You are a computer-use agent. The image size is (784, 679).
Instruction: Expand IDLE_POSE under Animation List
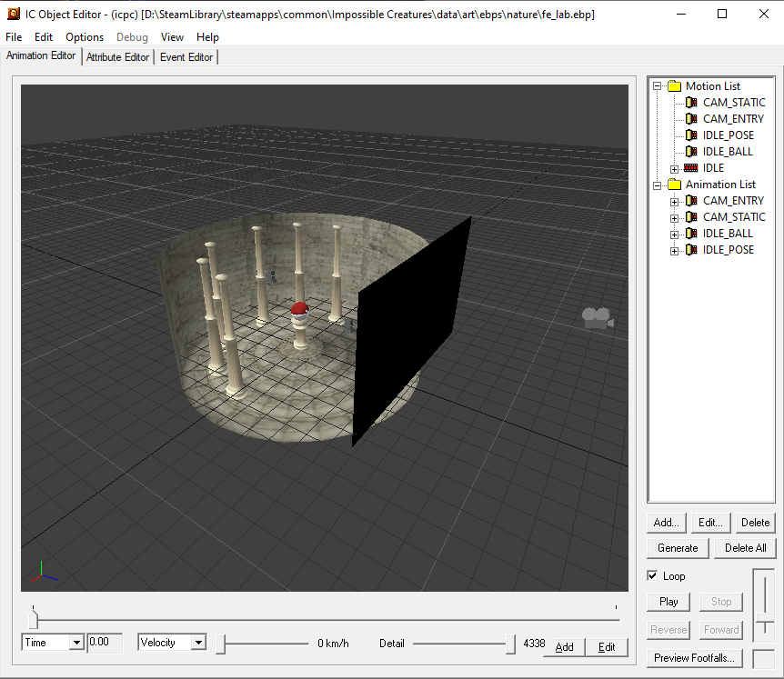675,251
